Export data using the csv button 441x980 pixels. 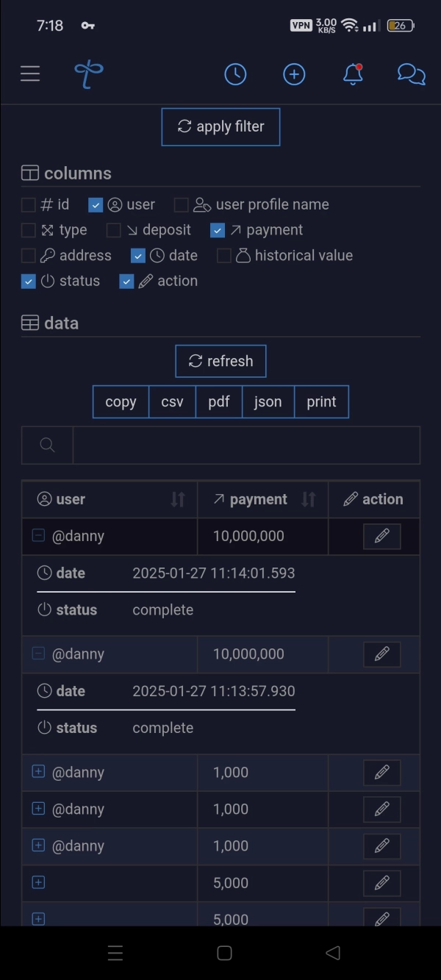coord(172,402)
